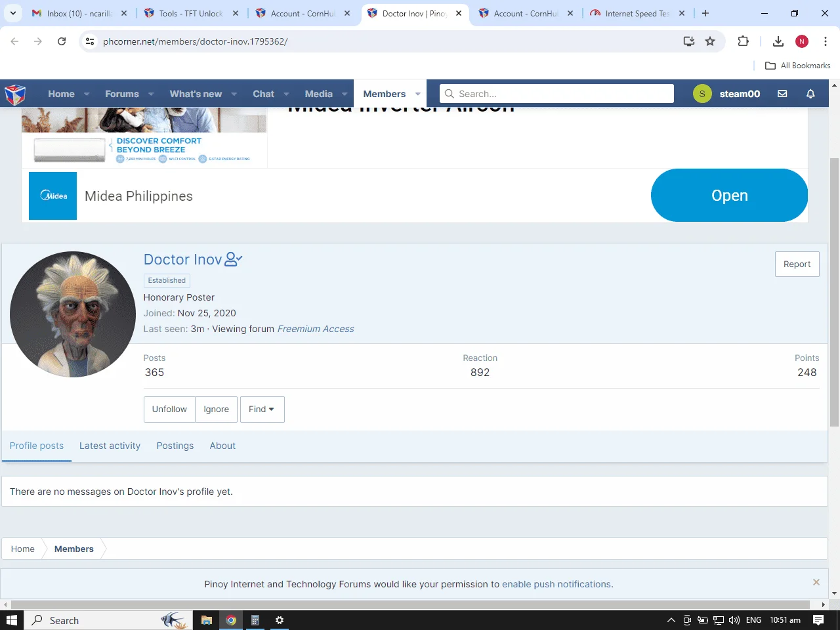Open the Windows notification center icon
Image resolution: width=840 pixels, height=630 pixels.
(x=818, y=620)
